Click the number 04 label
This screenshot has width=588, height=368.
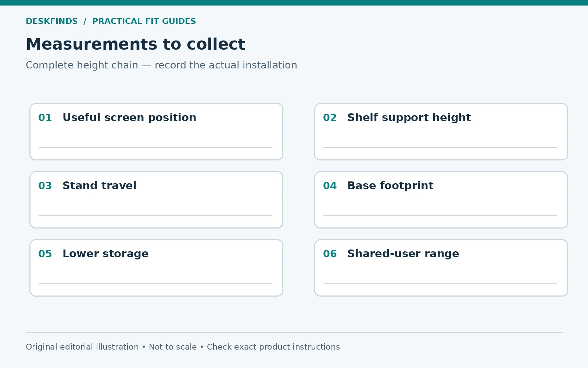point(330,186)
